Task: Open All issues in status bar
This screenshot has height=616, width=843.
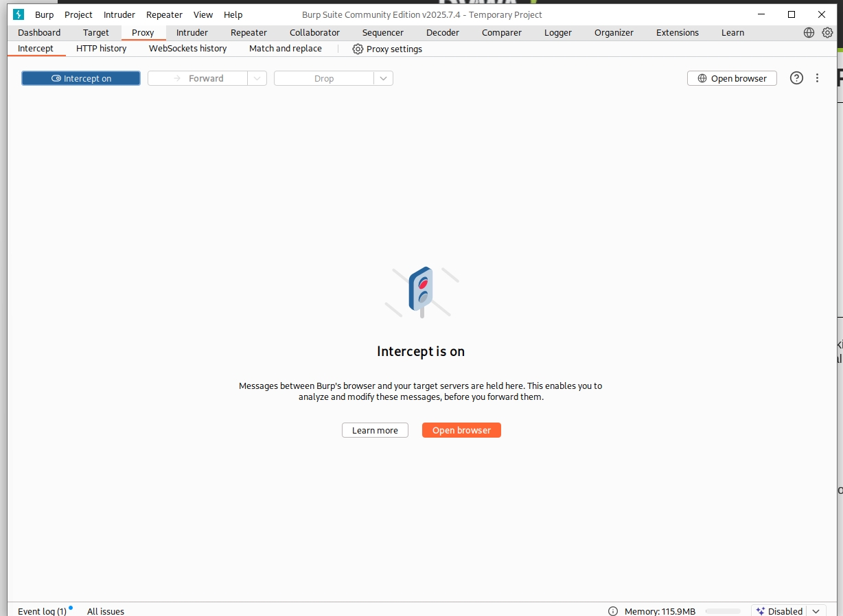Action: [106, 611]
